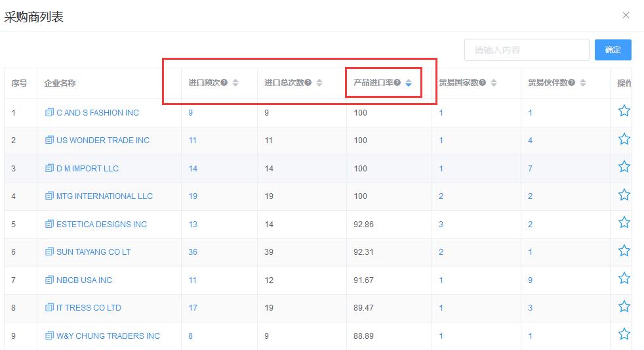
Task: Click help icon next to 进口总次数 header
Action: [308, 83]
